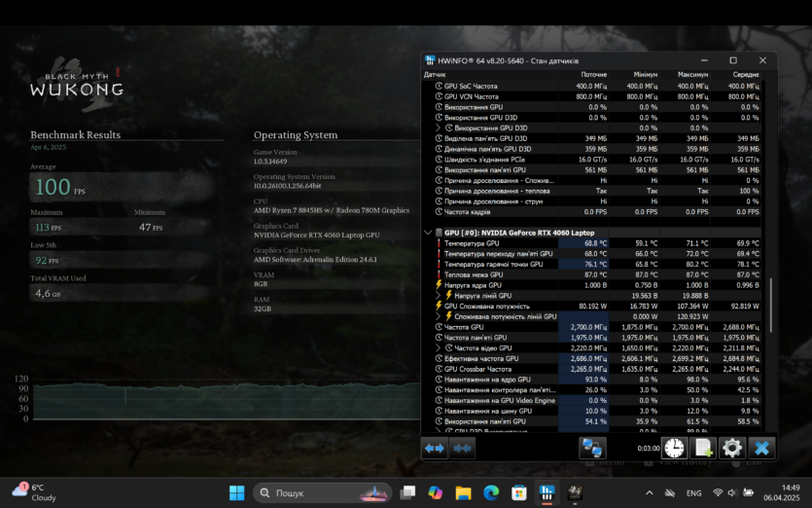Switch input language via ENG indicator
The height and width of the screenshot is (508, 812).
[694, 493]
